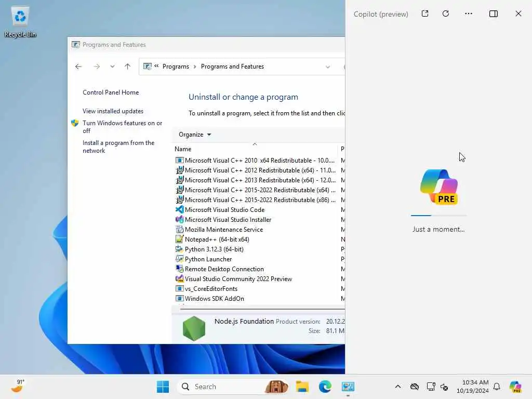The image size is (532, 399).
Task: Click the Node.js green hexagon icon
Action: 194,328
